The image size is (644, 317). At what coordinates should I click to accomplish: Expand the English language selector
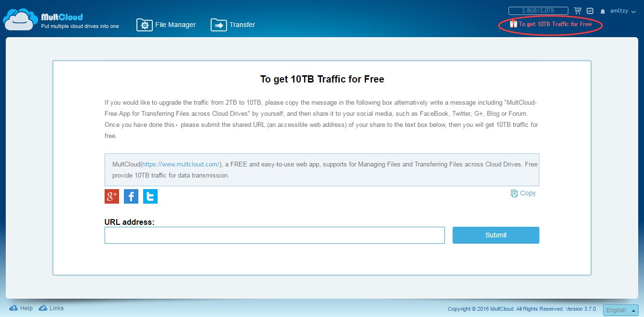tap(621, 310)
